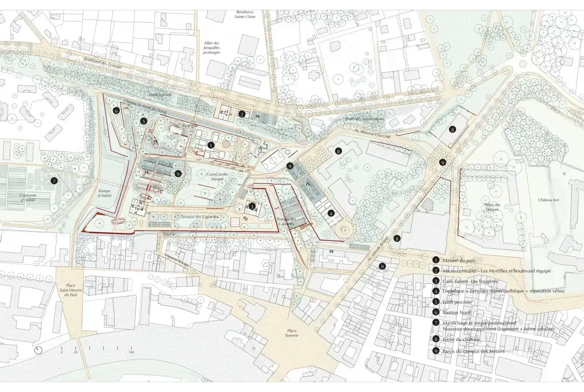Click the Allée des Jonquilles prolongée label
This screenshot has width=584, height=392.
(x=211, y=48)
